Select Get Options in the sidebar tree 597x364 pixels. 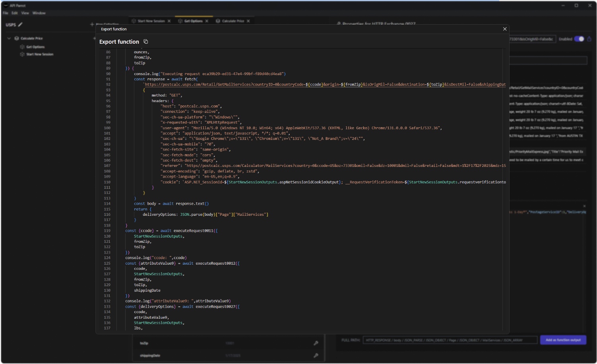(x=35, y=47)
